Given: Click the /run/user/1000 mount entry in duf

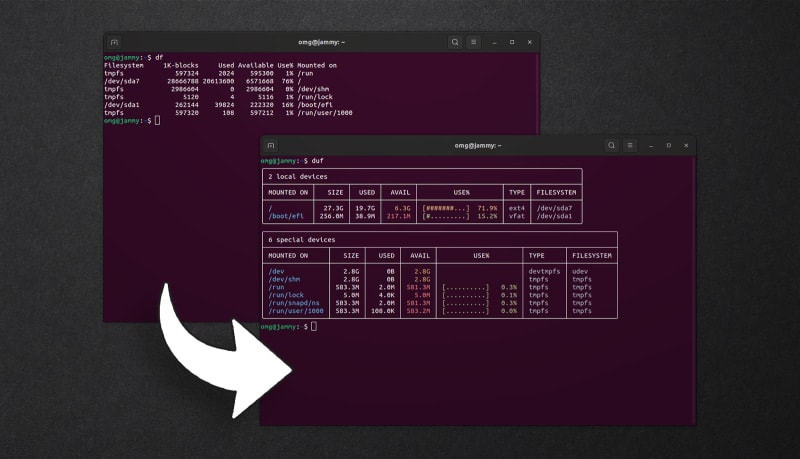Looking at the screenshot, I should pos(296,311).
